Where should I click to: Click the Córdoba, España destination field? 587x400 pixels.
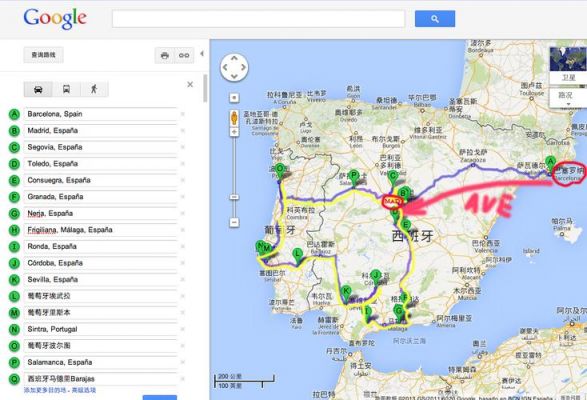[x=100, y=263]
